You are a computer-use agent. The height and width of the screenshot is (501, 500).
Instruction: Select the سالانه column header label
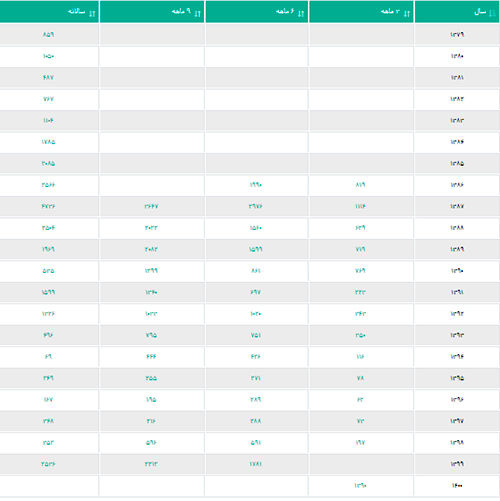[76, 12]
